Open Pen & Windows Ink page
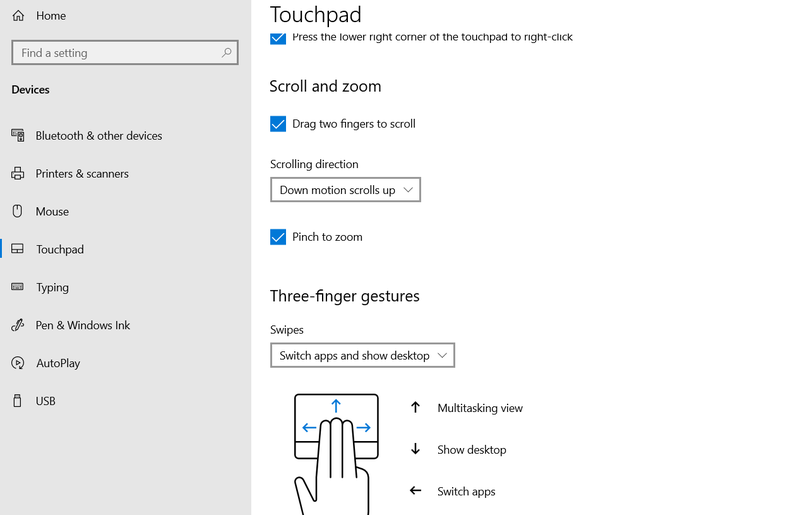The width and height of the screenshot is (800, 515). (83, 325)
